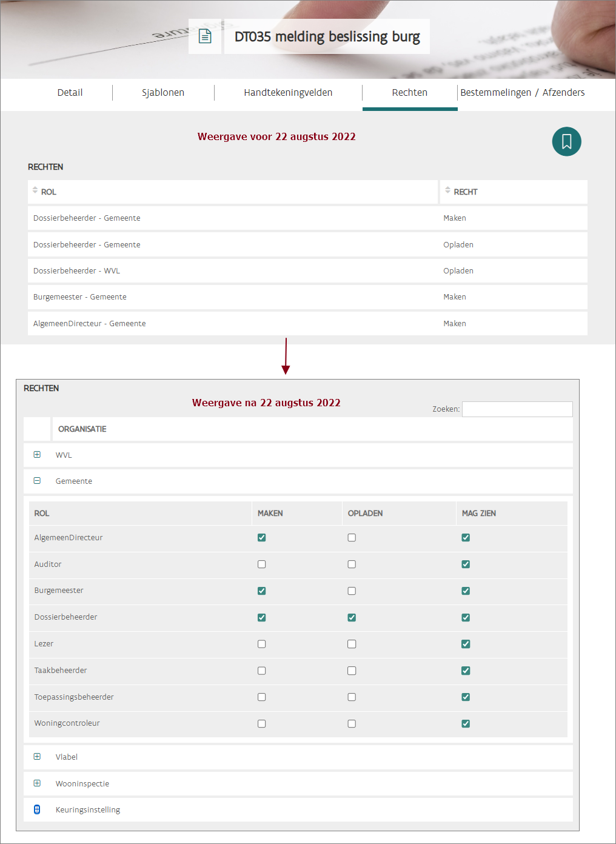Uncheck Maken for AlgemeenDirecteur
The image size is (616, 844).
pos(262,538)
